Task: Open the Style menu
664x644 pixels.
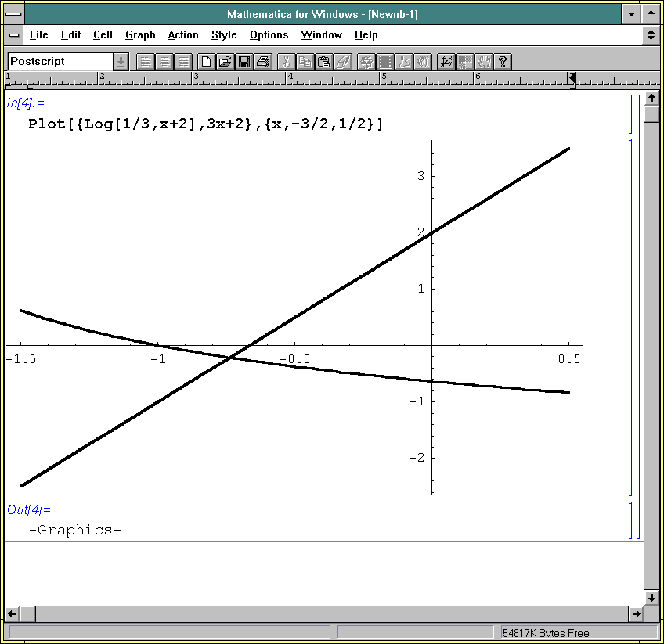Action: [x=224, y=35]
